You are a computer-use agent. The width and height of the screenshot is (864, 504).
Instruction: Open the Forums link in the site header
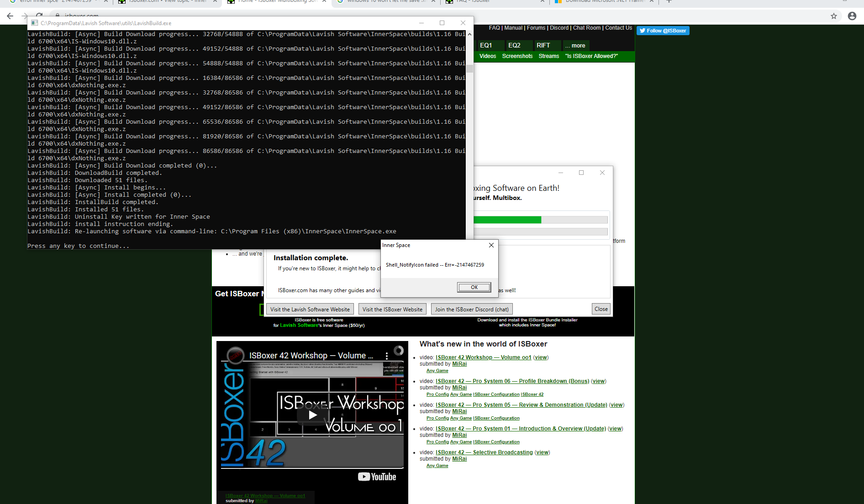pyautogui.click(x=536, y=28)
